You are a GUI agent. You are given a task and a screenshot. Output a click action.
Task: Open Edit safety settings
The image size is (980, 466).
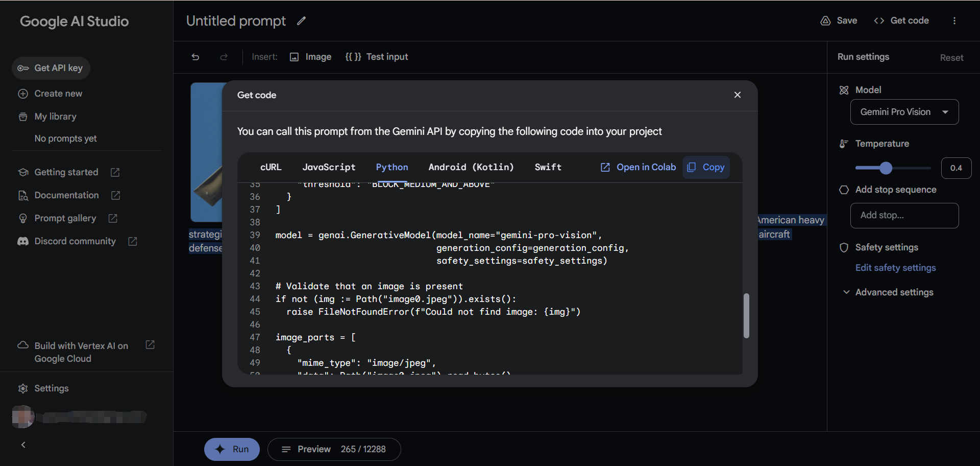[895, 268]
